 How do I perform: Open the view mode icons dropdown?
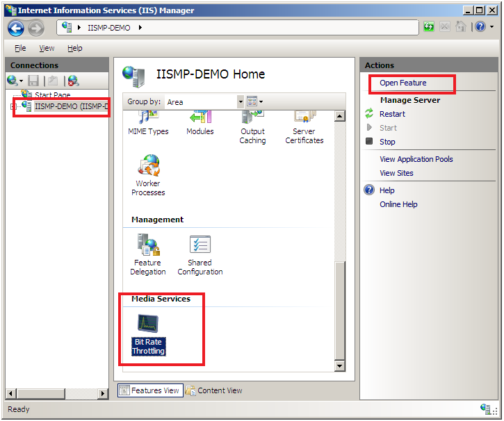click(x=255, y=102)
